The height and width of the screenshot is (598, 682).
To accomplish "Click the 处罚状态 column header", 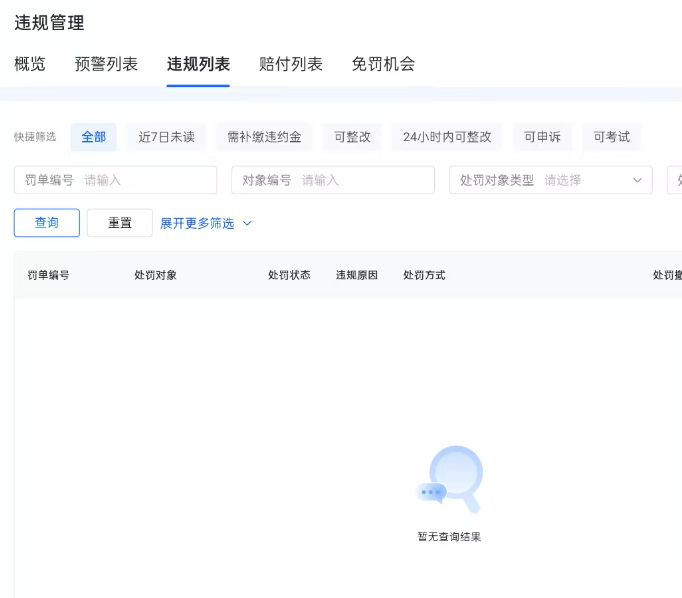I will click(289, 275).
